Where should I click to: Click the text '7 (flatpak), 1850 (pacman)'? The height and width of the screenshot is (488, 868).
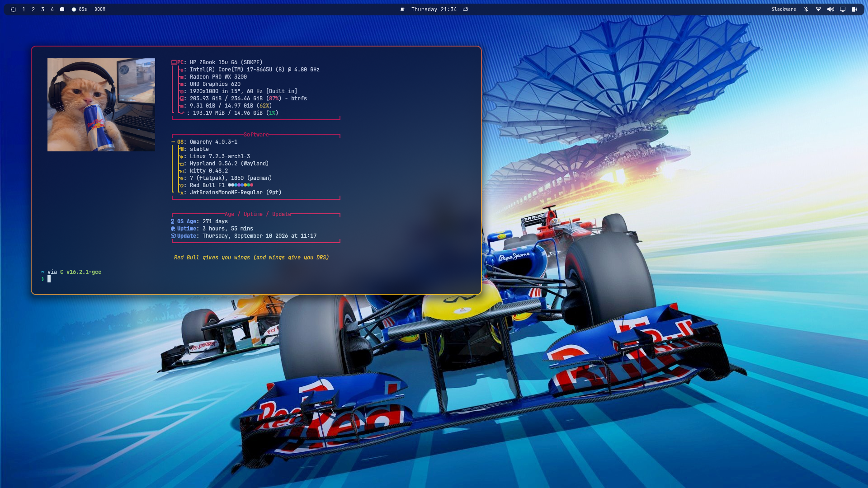pyautogui.click(x=231, y=178)
